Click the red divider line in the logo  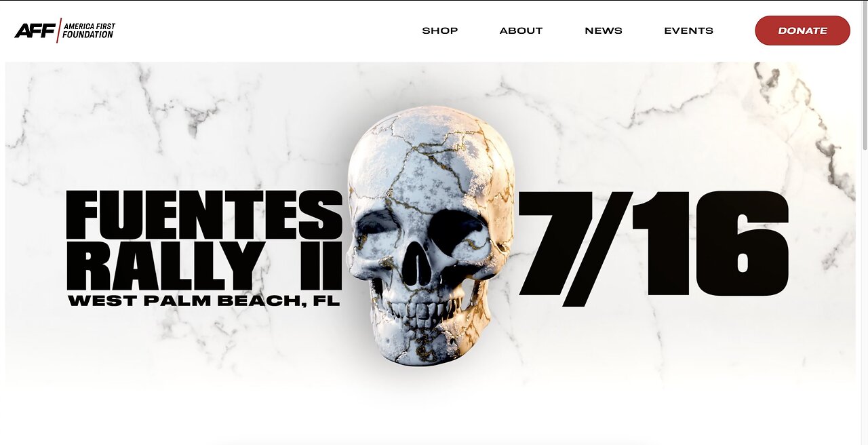(59, 31)
